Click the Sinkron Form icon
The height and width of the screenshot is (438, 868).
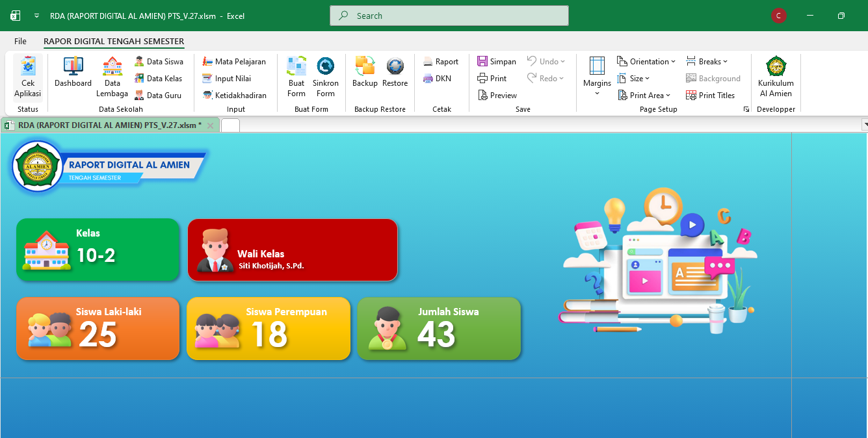click(326, 77)
